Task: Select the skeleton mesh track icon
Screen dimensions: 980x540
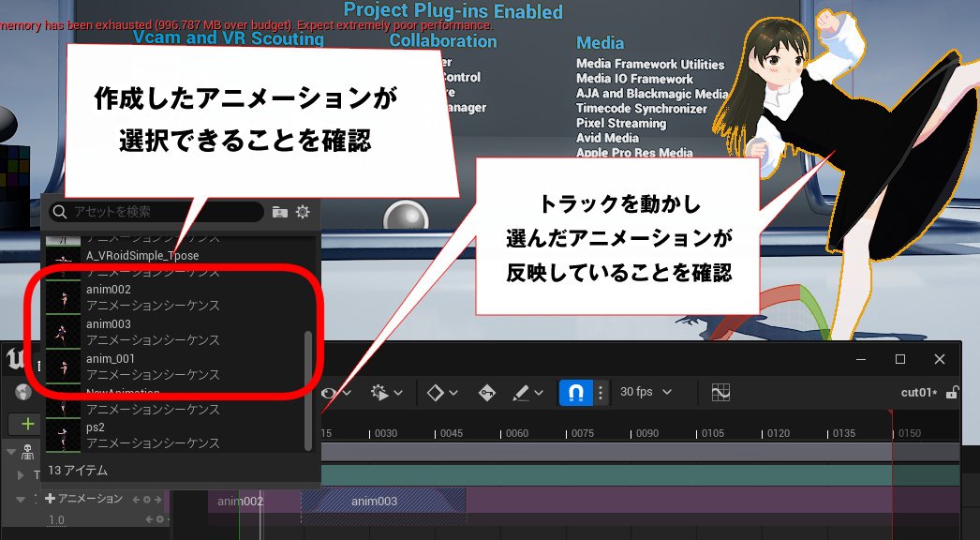Action: point(27,451)
